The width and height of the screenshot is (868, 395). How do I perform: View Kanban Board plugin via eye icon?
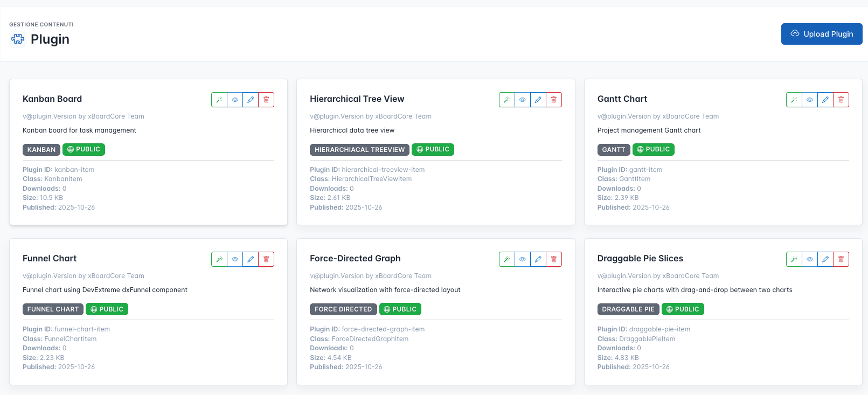pos(235,100)
